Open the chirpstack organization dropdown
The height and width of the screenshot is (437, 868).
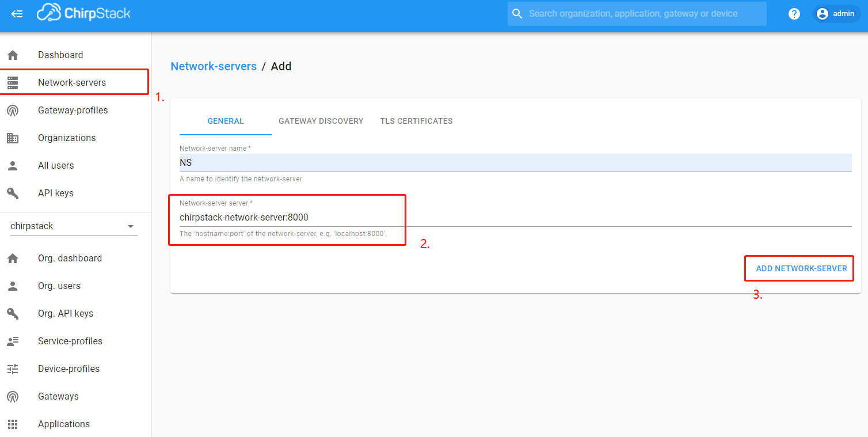[74, 226]
